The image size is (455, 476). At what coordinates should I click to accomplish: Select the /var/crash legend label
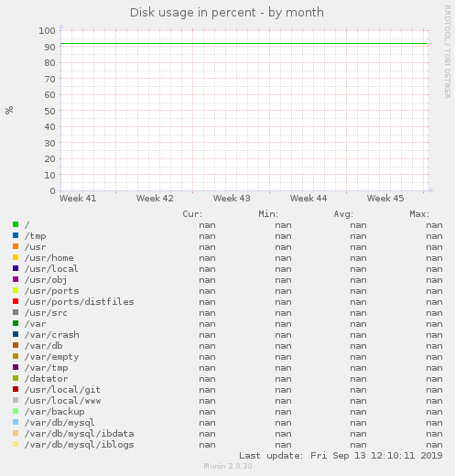[x=51, y=335]
